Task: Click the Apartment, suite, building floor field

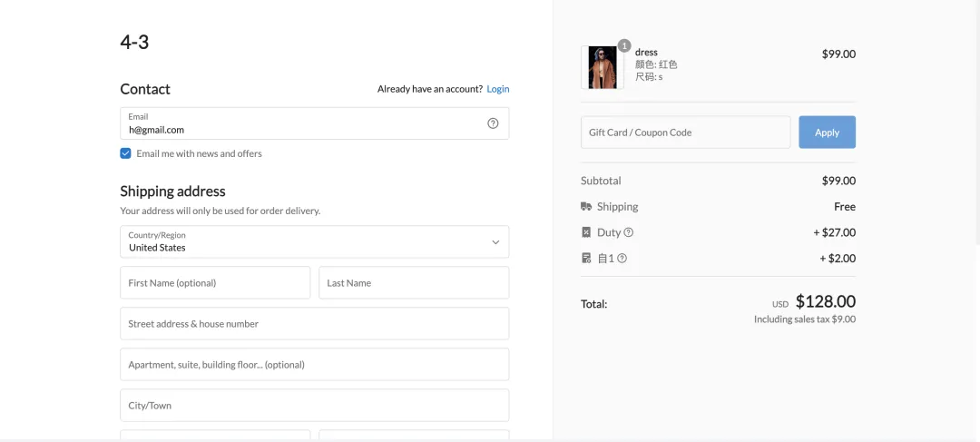Action: point(314,365)
